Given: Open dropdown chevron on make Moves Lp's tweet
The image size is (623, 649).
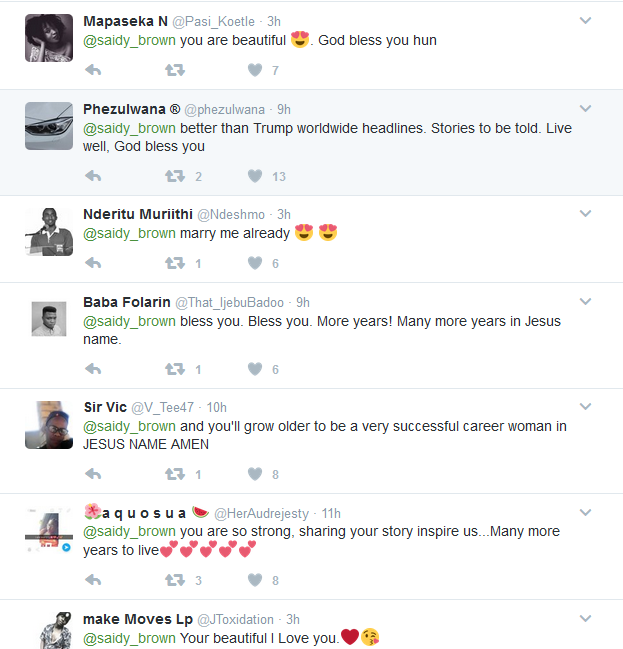Looking at the screenshot, I should 585,619.
